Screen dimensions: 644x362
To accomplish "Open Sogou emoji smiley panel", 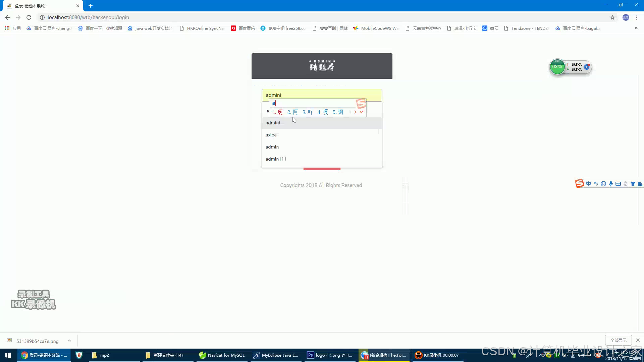I will tap(603, 184).
